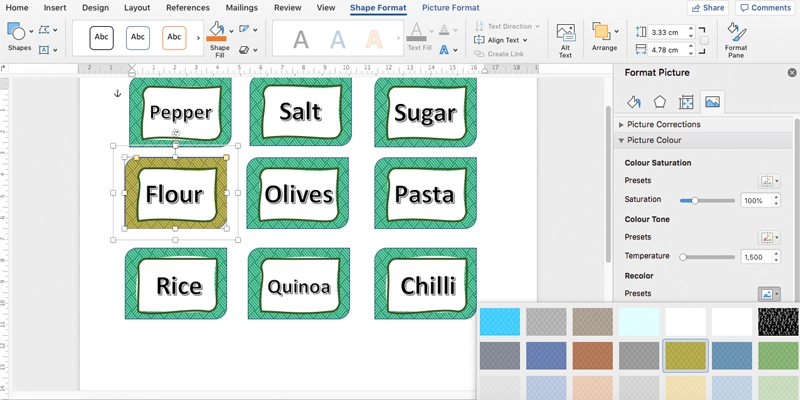Expand the Picture Corrections section
This screenshot has height=400, width=800.
pyautogui.click(x=663, y=124)
